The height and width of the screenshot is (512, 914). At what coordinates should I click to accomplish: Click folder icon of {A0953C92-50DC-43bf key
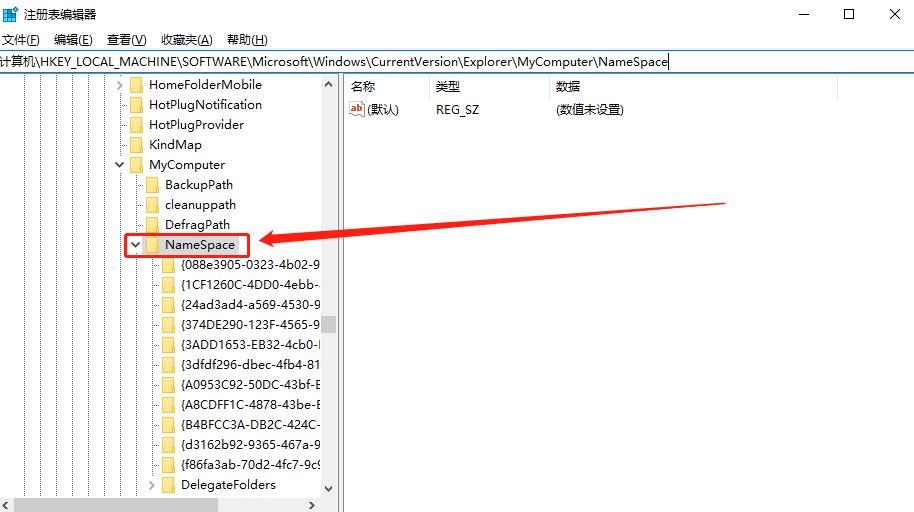pos(168,385)
